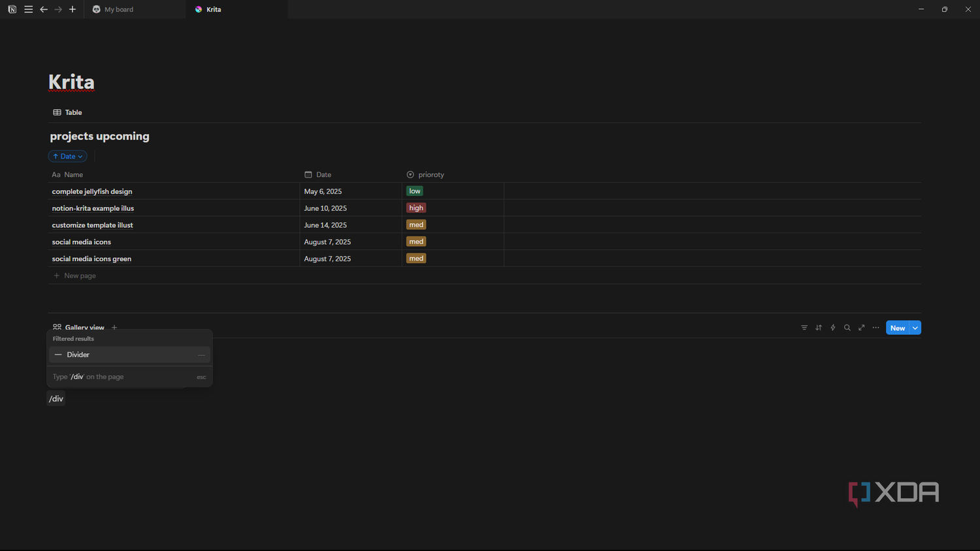980x551 pixels.
Task: Open the notion-krita example illus row
Action: [x=93, y=208]
